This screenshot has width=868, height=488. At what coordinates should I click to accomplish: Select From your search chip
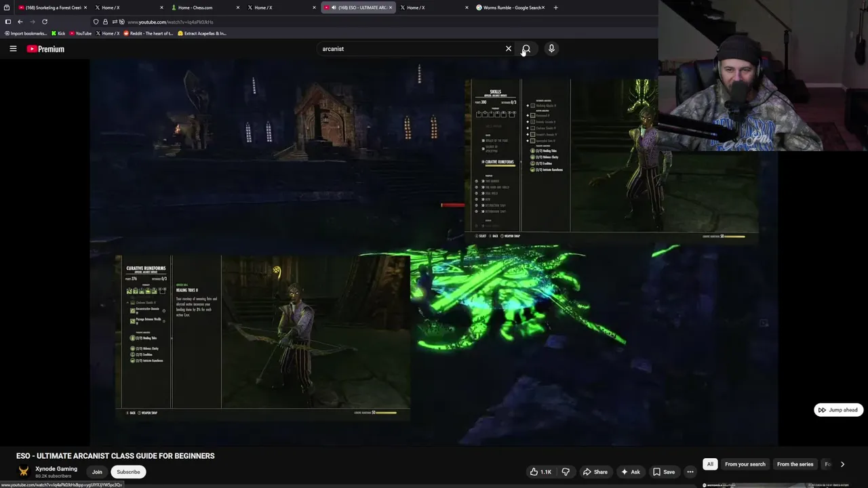point(745,464)
